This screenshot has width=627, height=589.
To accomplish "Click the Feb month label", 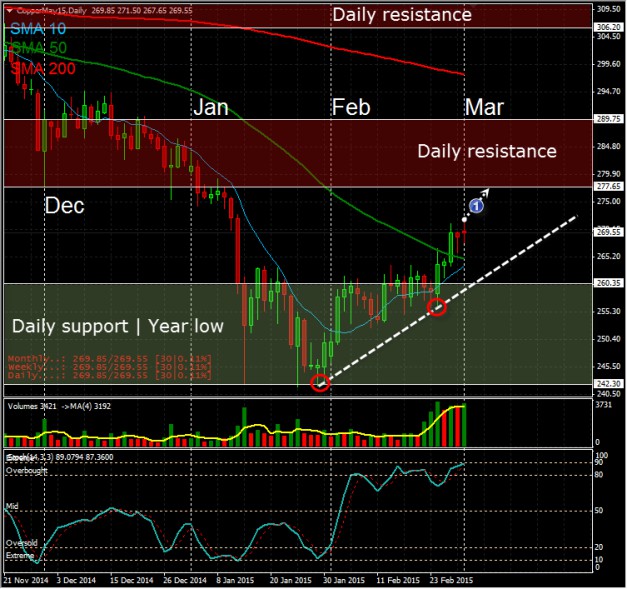I will (x=351, y=107).
